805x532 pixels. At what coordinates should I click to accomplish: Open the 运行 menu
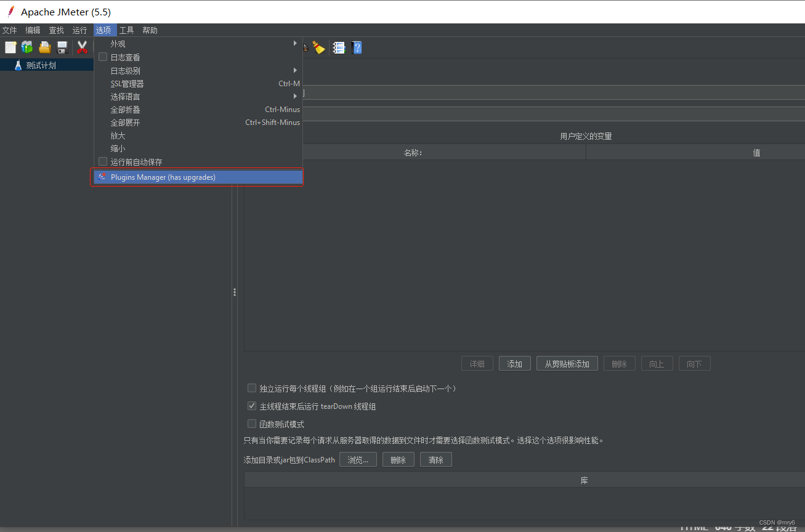80,30
